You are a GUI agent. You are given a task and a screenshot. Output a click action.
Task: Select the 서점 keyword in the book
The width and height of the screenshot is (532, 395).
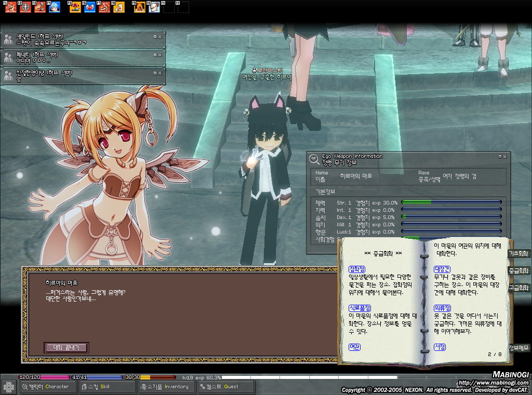[440, 347]
